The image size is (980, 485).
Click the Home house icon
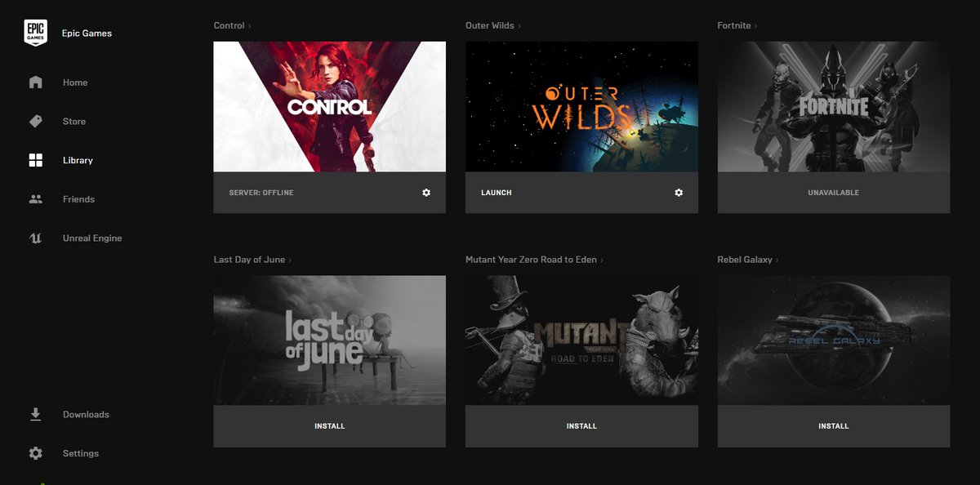(x=35, y=82)
